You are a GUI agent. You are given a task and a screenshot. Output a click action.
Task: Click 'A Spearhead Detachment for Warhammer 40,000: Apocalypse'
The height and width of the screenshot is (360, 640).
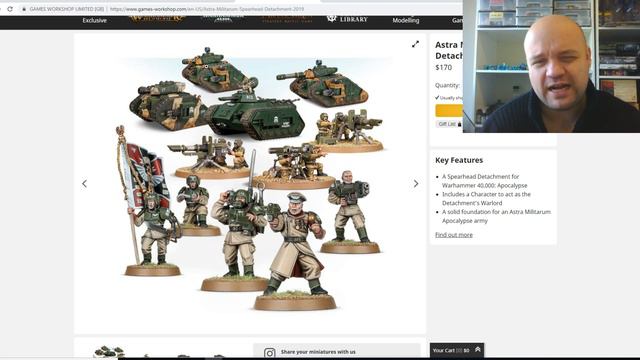click(x=484, y=181)
